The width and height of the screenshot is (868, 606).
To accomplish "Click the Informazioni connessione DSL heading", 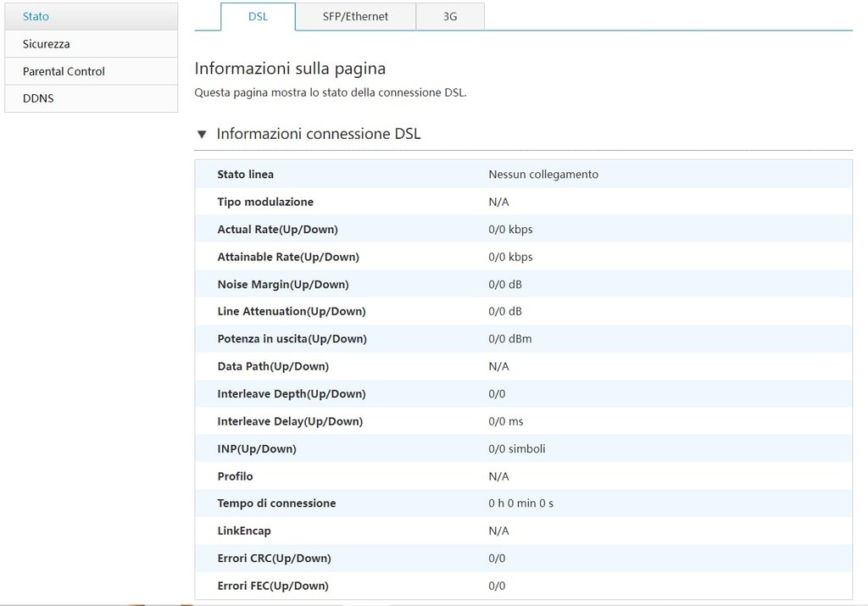I will point(319,134).
